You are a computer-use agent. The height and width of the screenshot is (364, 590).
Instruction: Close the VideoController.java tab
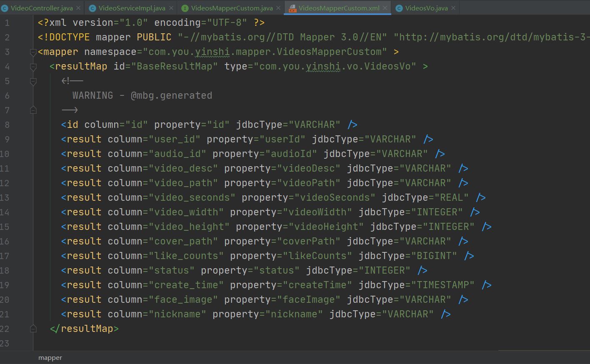tap(78, 8)
